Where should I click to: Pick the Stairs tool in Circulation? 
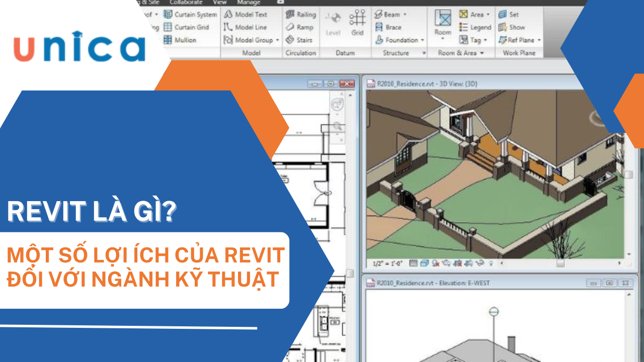pyautogui.click(x=299, y=40)
